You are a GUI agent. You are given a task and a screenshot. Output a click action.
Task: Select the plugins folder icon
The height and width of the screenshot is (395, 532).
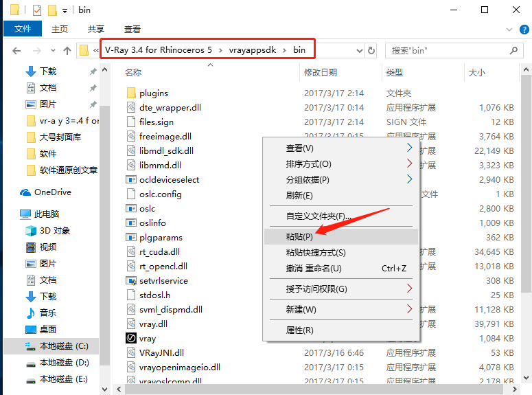[131, 93]
